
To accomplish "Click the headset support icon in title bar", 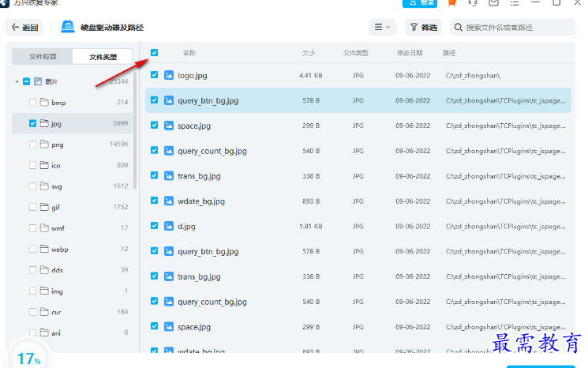I will click(x=473, y=2).
